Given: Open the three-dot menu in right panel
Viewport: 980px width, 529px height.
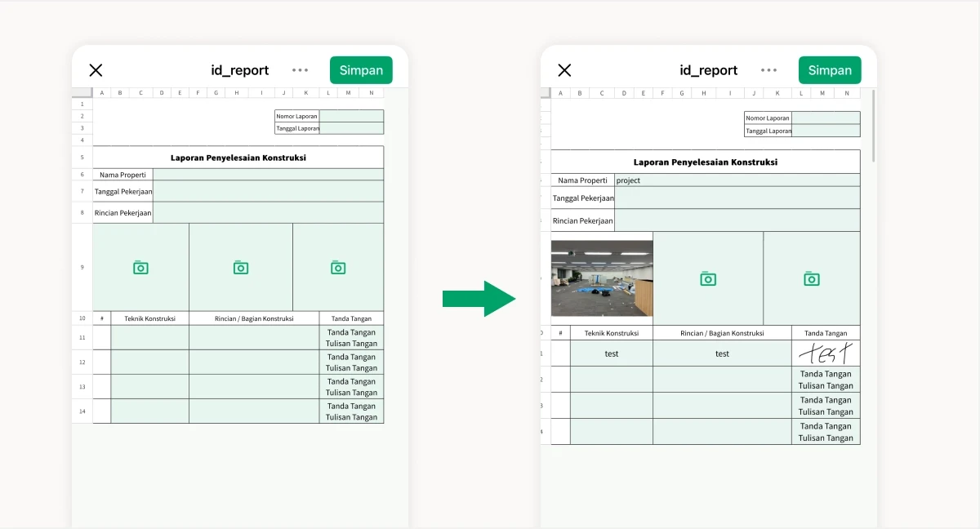Looking at the screenshot, I should tap(769, 70).
